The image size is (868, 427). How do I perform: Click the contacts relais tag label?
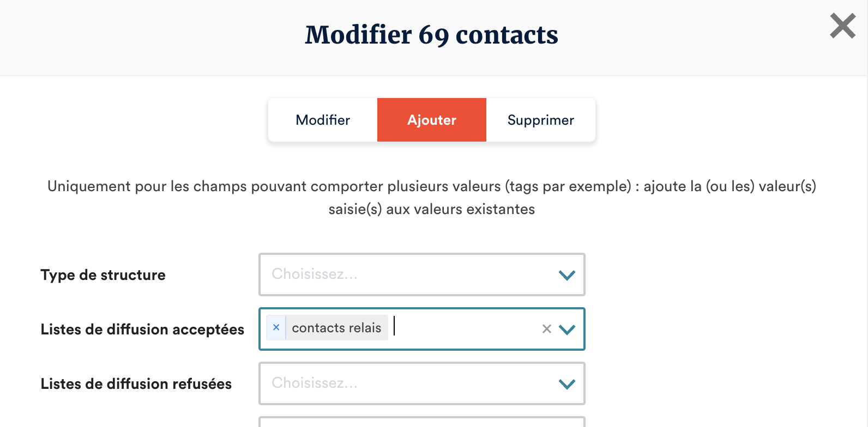336,328
